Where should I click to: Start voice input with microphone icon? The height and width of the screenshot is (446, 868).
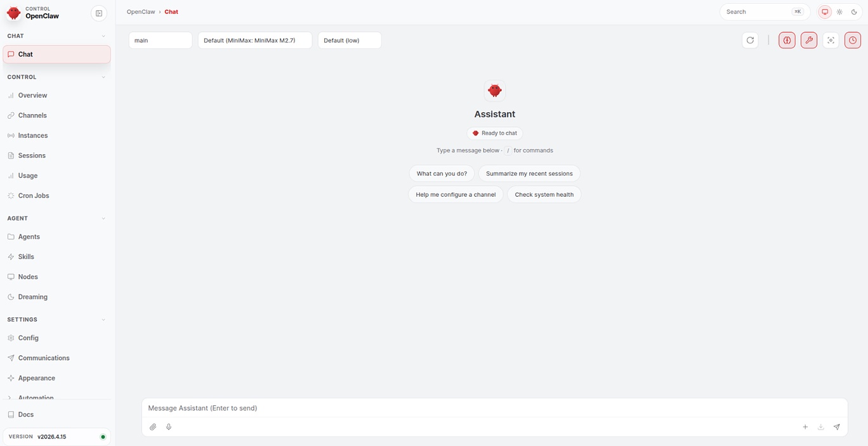[169, 427]
